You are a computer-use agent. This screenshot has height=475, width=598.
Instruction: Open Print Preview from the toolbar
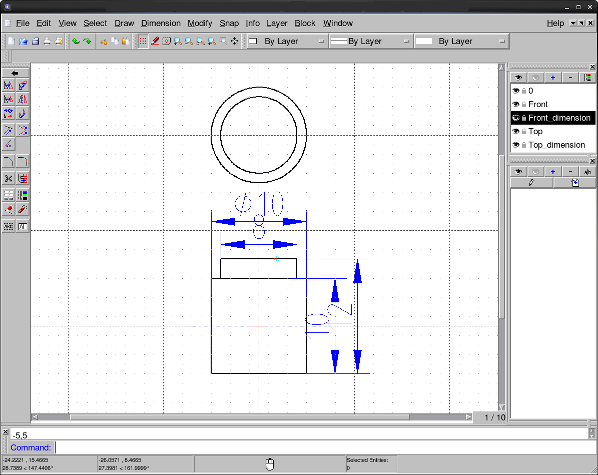coord(58,41)
